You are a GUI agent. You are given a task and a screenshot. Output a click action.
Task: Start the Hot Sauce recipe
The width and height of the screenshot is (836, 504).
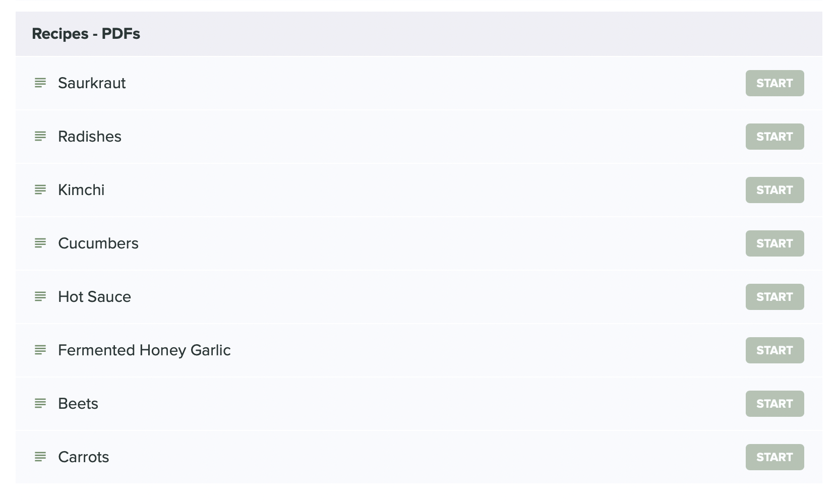pyautogui.click(x=774, y=297)
